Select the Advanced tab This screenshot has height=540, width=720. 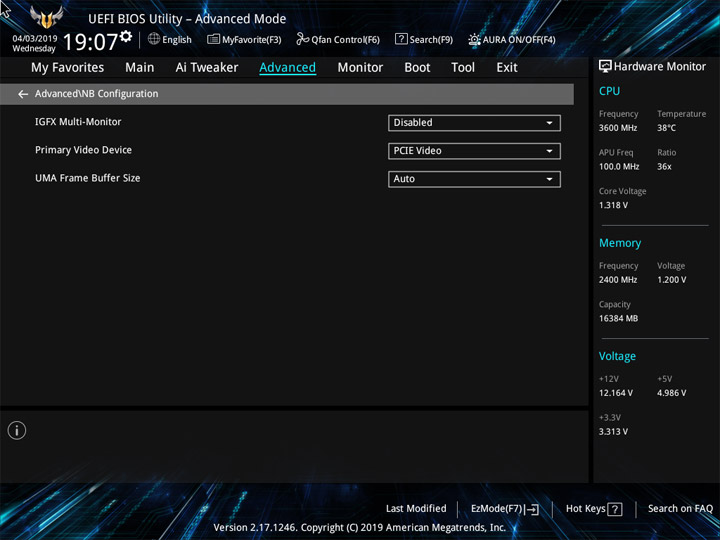pyautogui.click(x=287, y=68)
